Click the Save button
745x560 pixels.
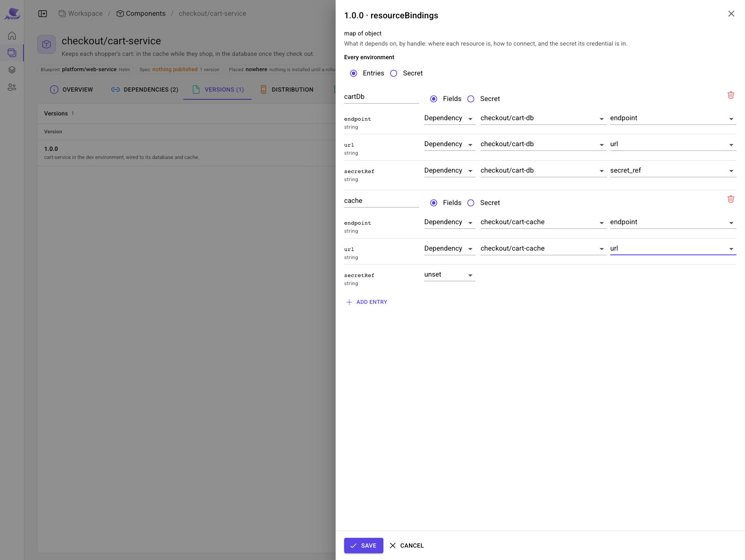point(363,546)
